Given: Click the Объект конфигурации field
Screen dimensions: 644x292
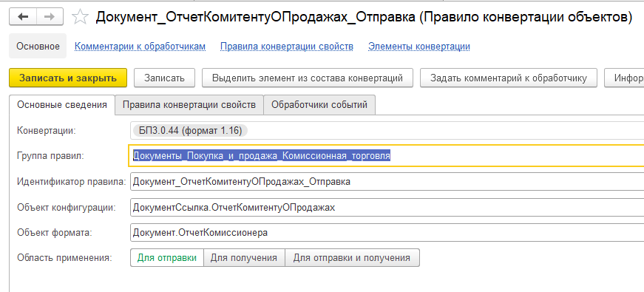Looking at the screenshot, I should coord(387,208).
